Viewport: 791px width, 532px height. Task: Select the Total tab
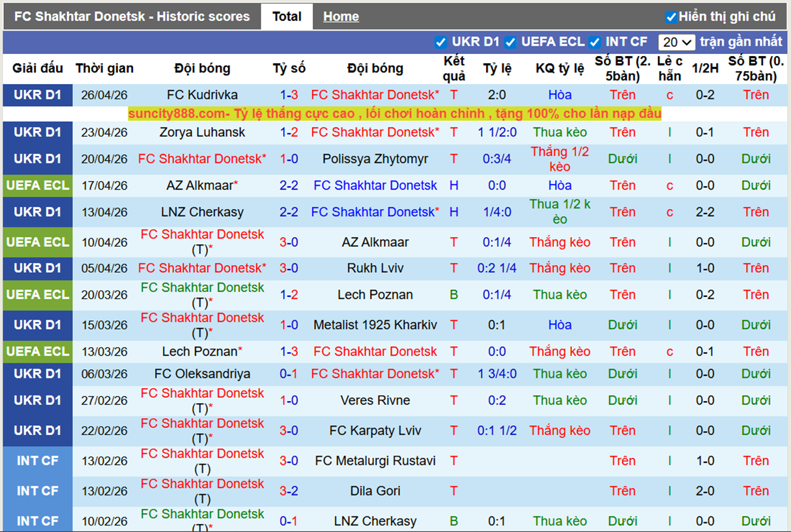(x=287, y=16)
